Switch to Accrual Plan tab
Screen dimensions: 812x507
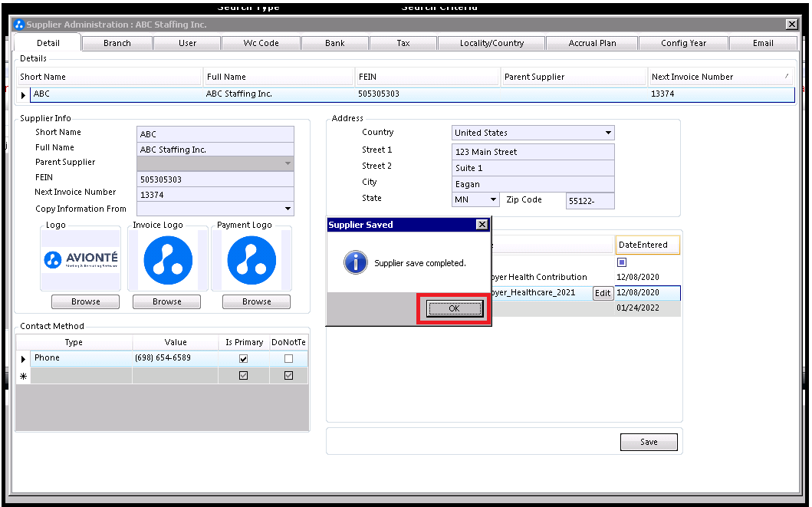click(593, 43)
